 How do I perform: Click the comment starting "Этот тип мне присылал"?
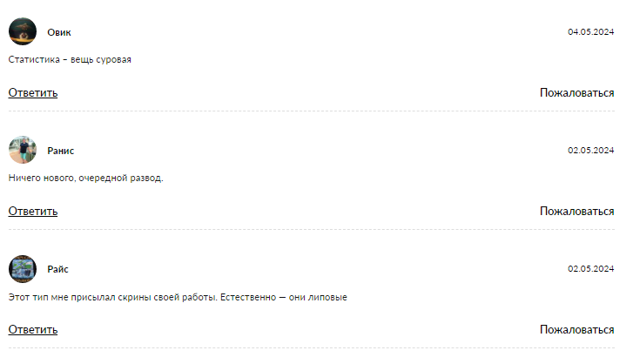pyautogui.click(x=178, y=297)
